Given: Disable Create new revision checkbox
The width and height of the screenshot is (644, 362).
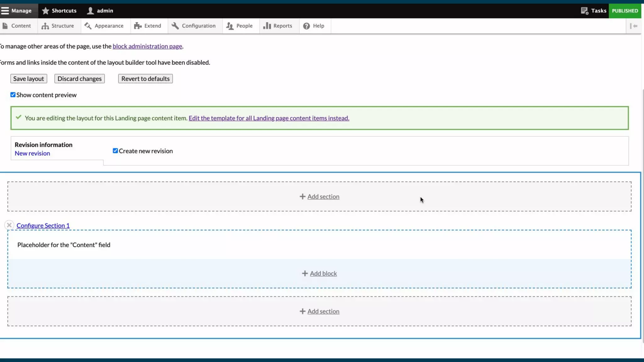Looking at the screenshot, I should click(115, 151).
